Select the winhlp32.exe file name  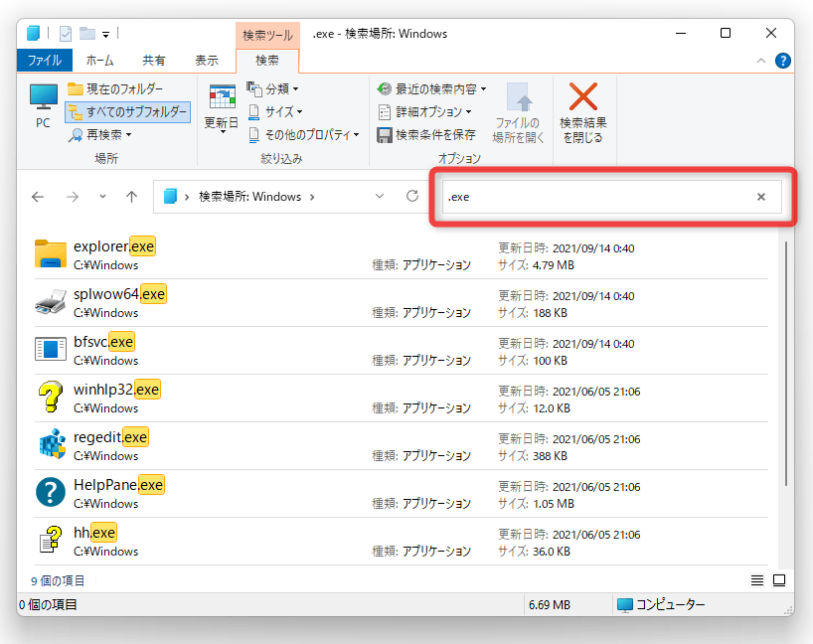pos(116,390)
